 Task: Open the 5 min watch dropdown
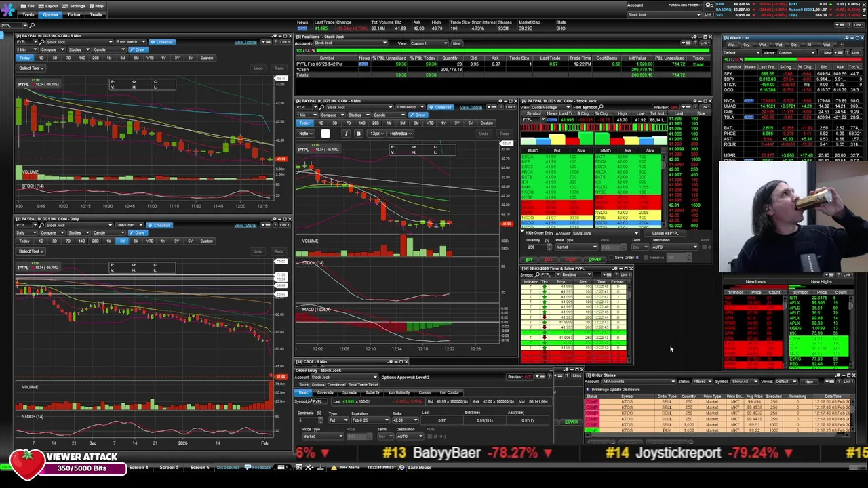click(131, 42)
